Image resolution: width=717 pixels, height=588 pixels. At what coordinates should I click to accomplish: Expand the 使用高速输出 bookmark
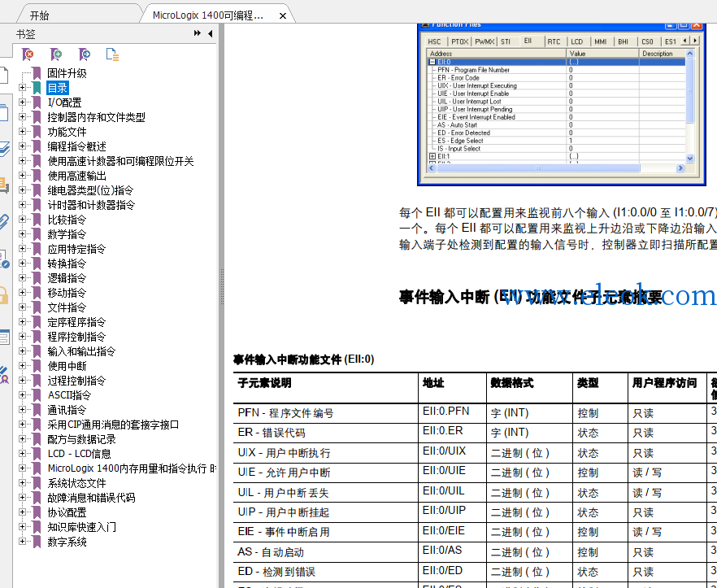(x=22, y=175)
